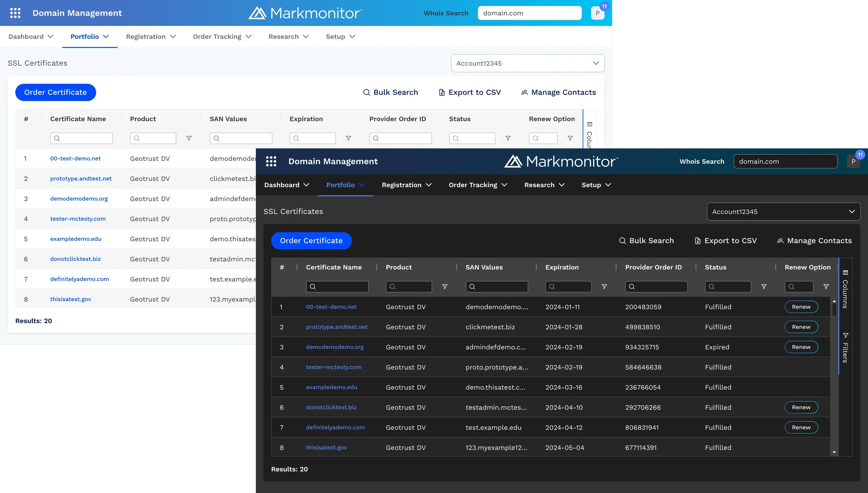868x493 pixels.
Task: Open the app grid icon in light header
Action: coord(15,13)
